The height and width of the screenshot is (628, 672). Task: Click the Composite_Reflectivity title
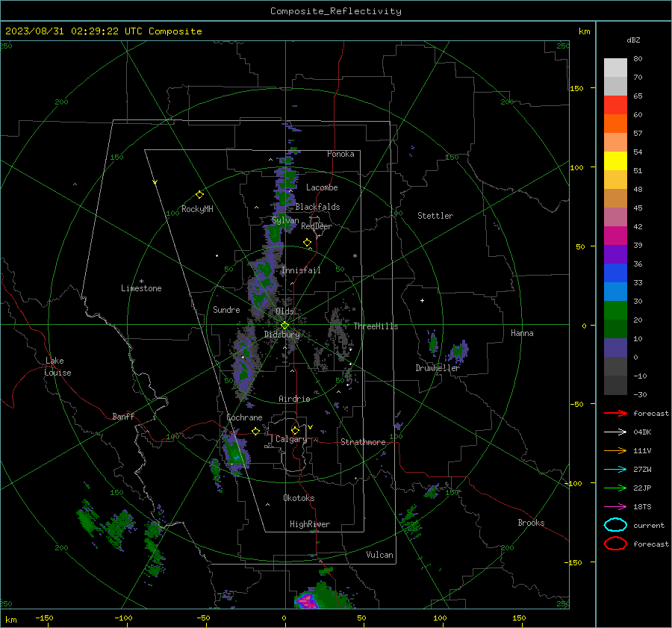(336, 11)
